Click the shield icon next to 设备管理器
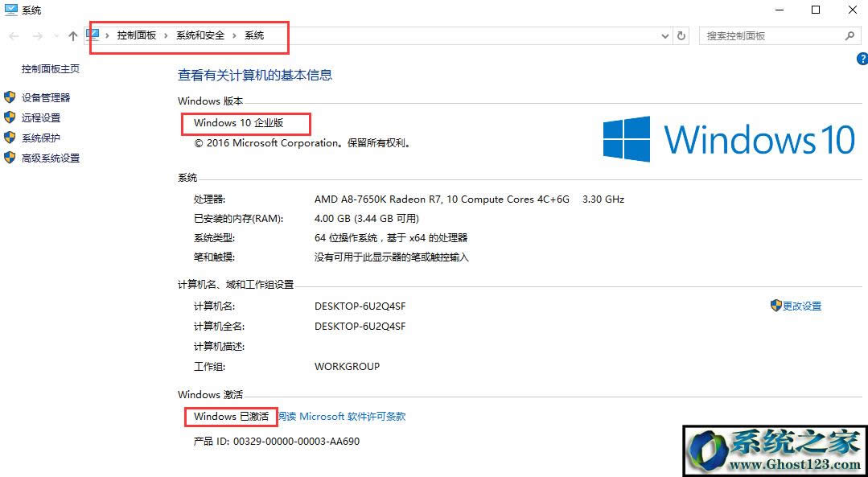Screen dimensions: 868x477 10,97
